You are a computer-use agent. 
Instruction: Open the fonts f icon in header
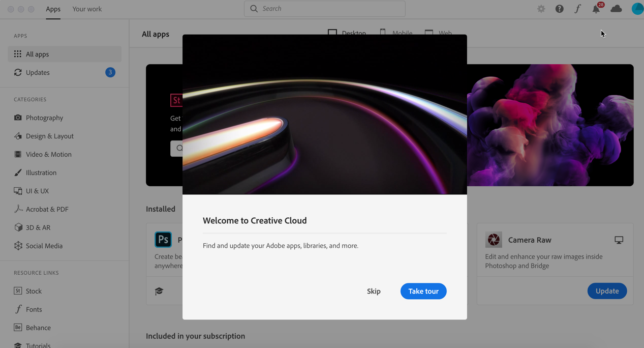coord(577,9)
